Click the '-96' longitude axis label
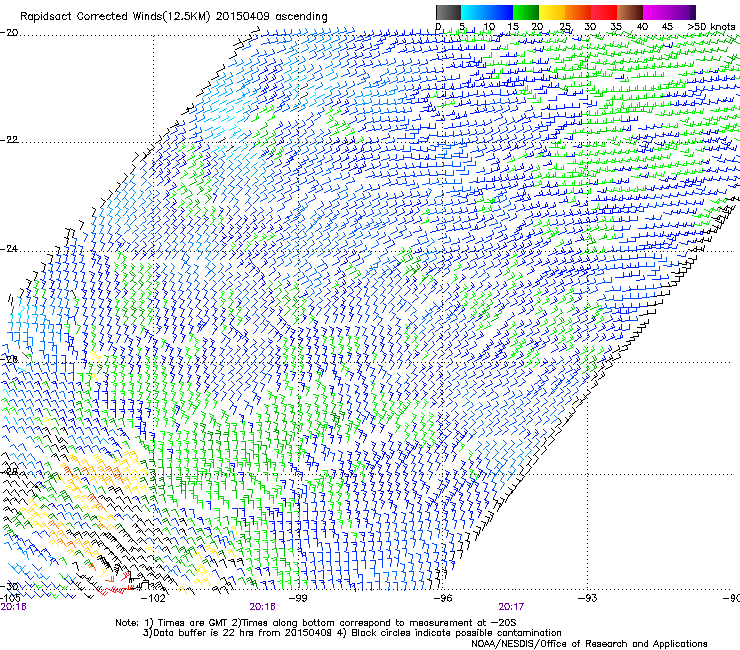The width and height of the screenshot is (740, 650). click(443, 598)
